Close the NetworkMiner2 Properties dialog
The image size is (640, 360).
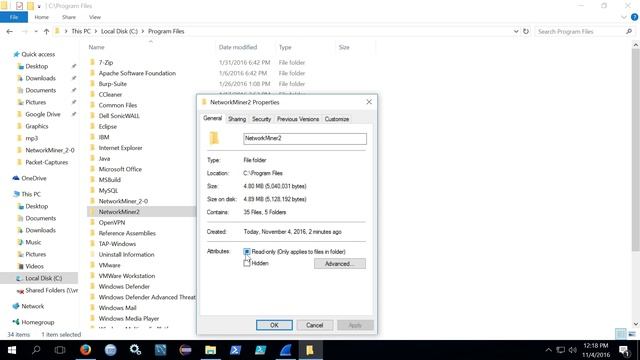pos(369,102)
